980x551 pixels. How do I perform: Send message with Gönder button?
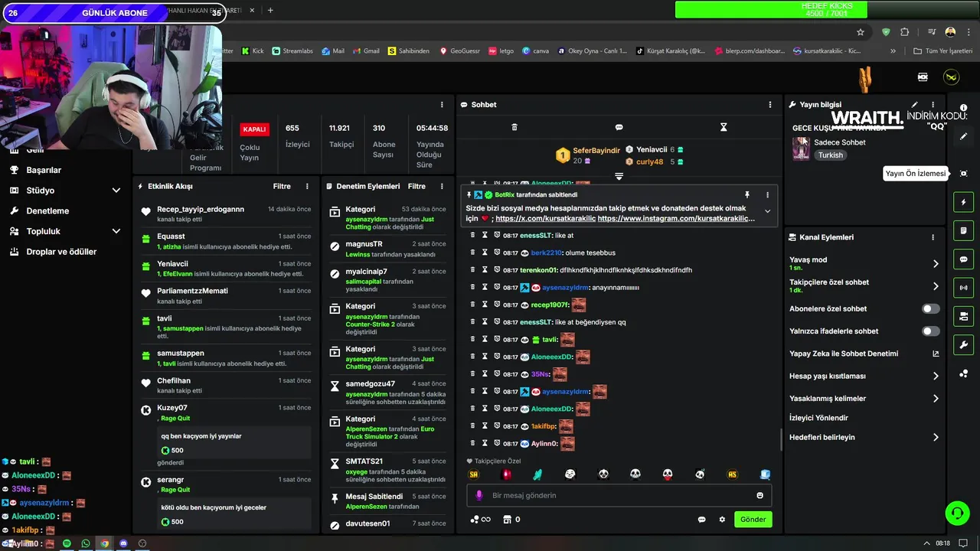[753, 520]
